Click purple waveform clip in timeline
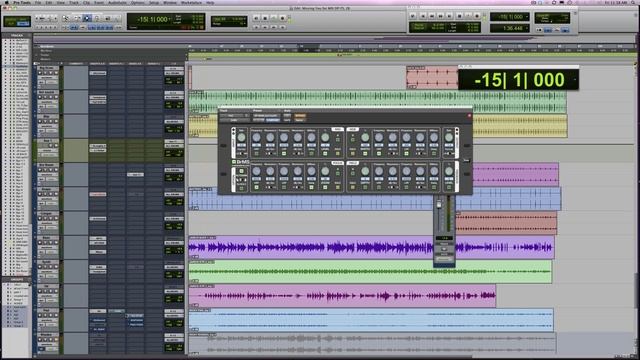 [x=371, y=247]
